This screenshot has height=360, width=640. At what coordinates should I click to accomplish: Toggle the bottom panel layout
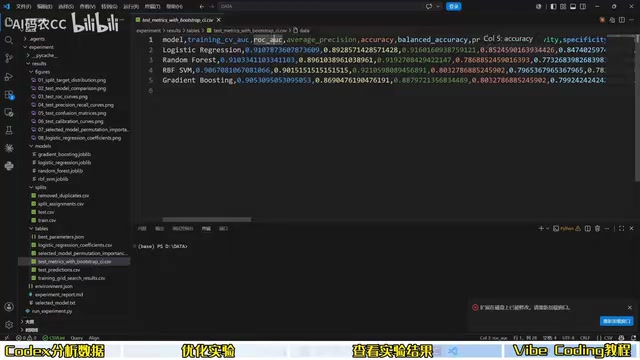point(573,7)
